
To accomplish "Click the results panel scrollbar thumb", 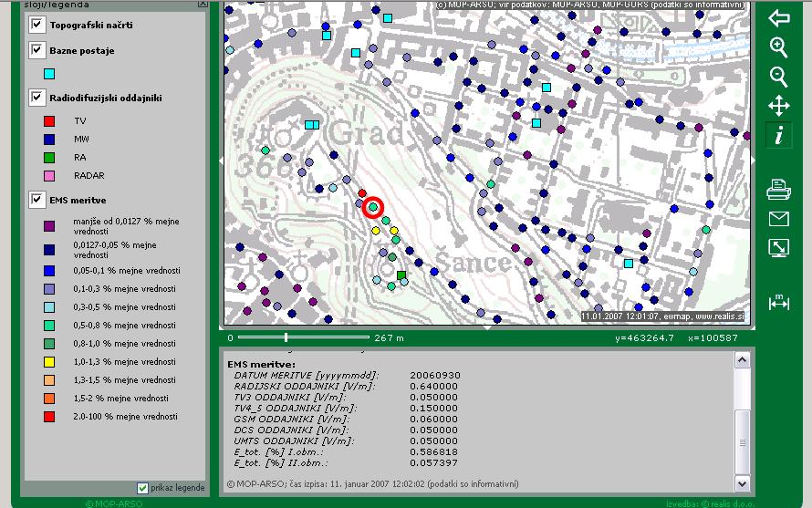I will tap(742, 442).
